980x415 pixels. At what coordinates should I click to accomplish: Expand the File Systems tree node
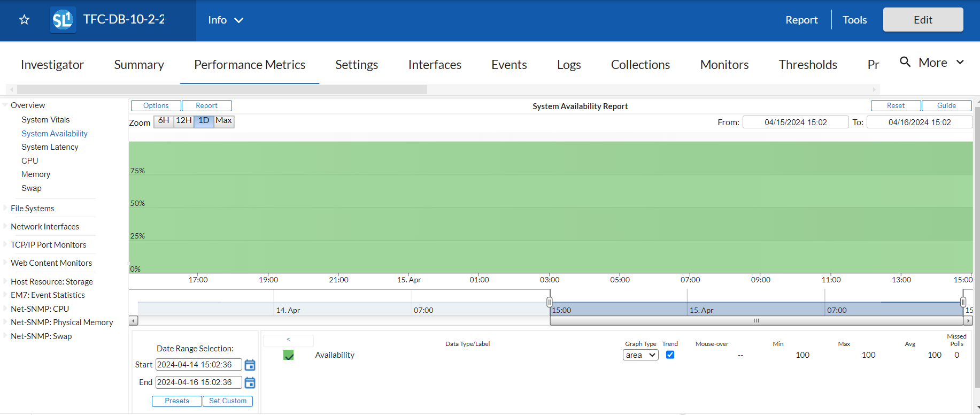pos(5,208)
